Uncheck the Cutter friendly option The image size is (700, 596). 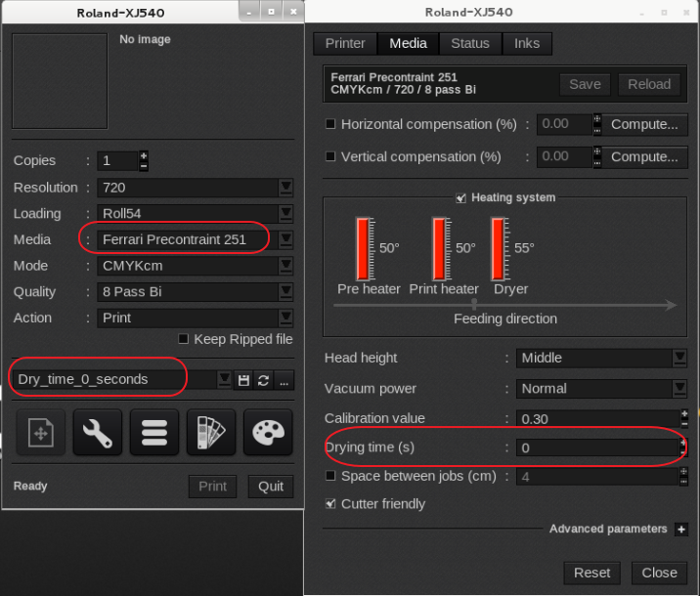(x=330, y=504)
